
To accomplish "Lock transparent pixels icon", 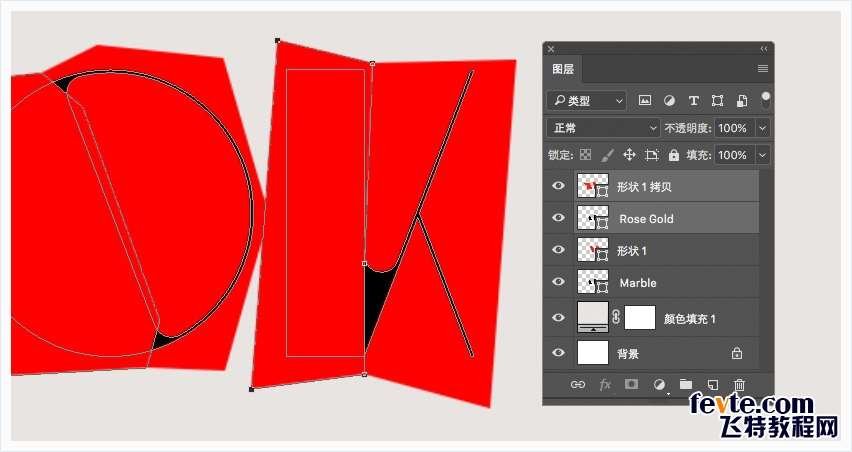I will [x=585, y=155].
